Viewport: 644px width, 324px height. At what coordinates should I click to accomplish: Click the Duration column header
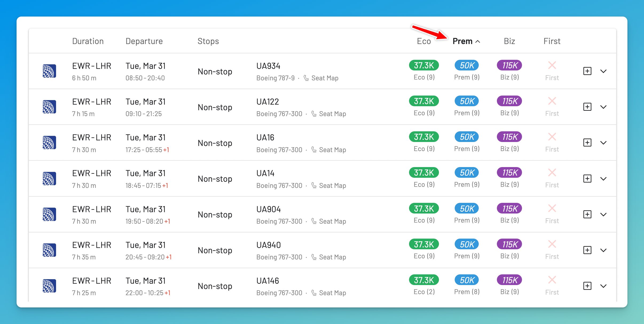coord(88,41)
